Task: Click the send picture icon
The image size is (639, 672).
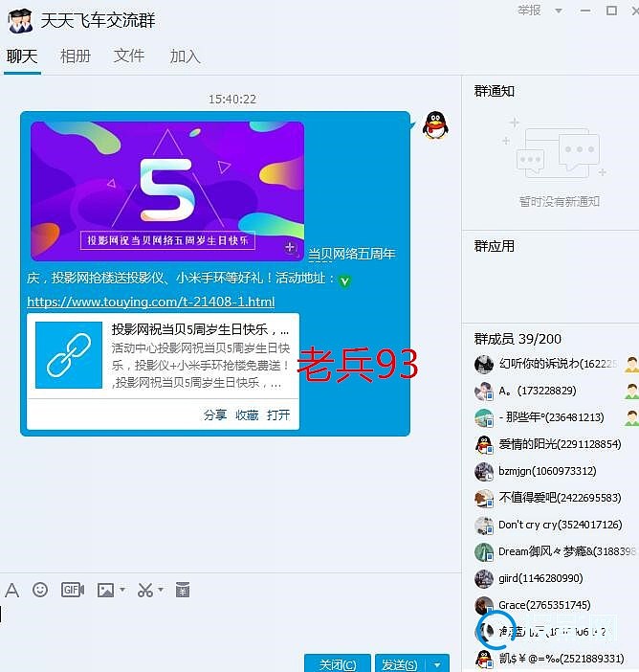Action: pyautogui.click(x=105, y=590)
